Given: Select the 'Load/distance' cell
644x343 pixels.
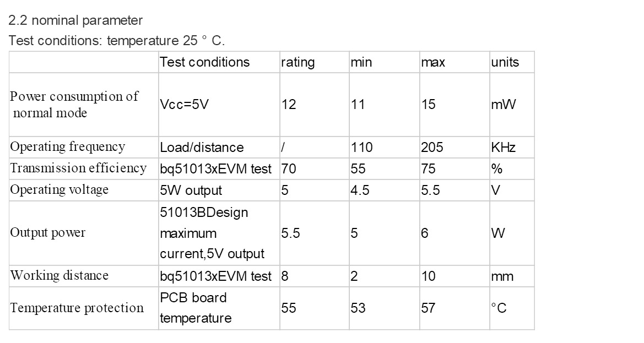Looking at the screenshot, I should (219, 147).
